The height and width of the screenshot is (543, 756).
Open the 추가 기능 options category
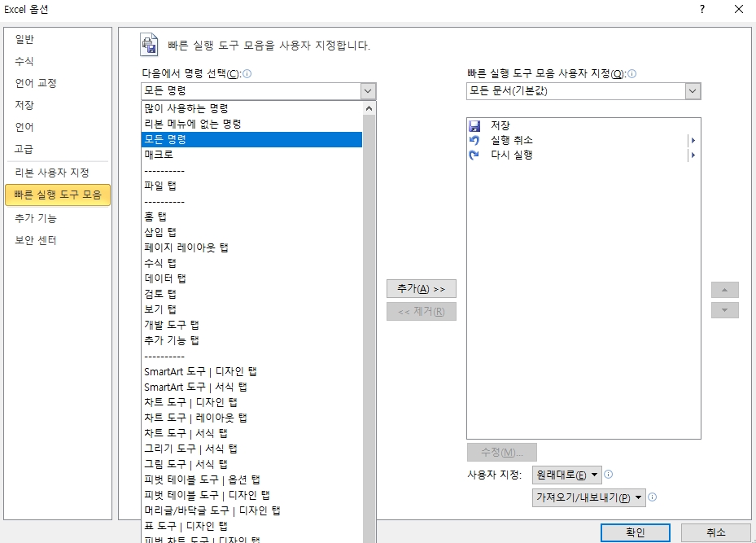[58, 218]
